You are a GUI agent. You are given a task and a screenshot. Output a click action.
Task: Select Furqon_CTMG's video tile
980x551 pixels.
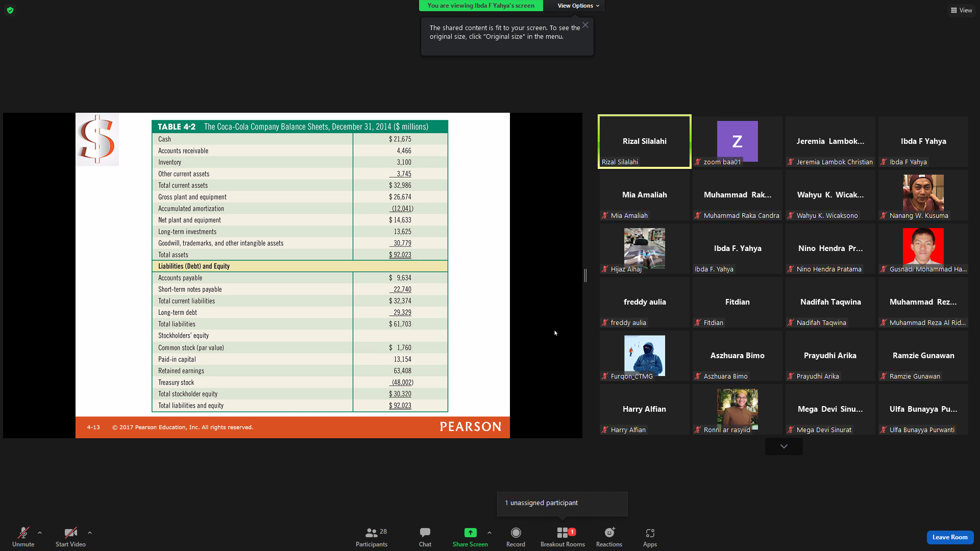coord(645,356)
